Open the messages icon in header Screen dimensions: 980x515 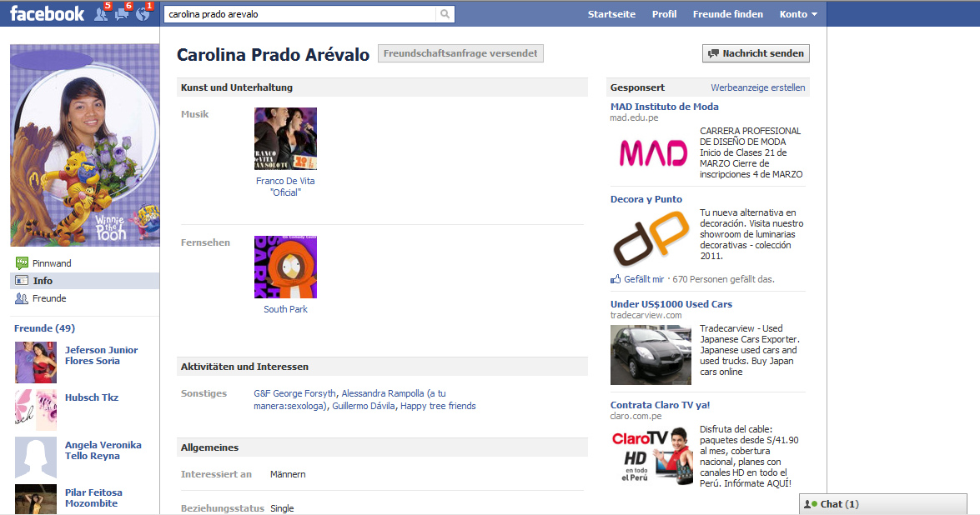[x=122, y=14]
